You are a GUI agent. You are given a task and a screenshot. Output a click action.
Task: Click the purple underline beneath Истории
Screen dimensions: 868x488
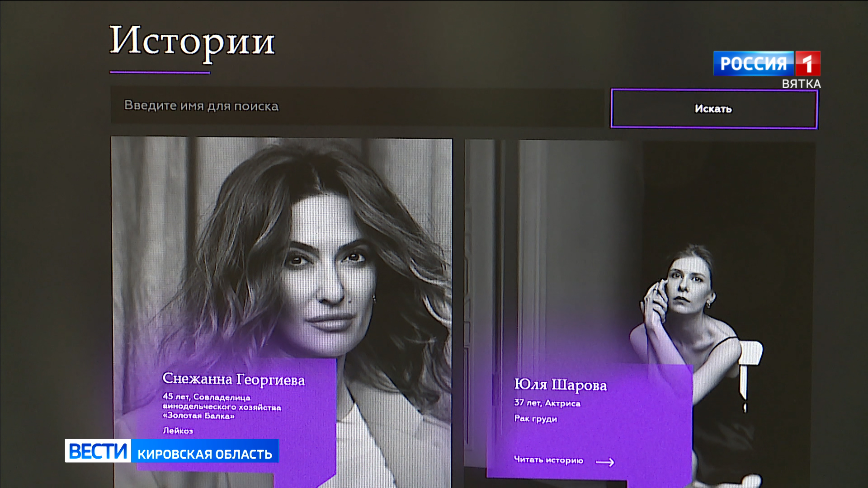[160, 72]
